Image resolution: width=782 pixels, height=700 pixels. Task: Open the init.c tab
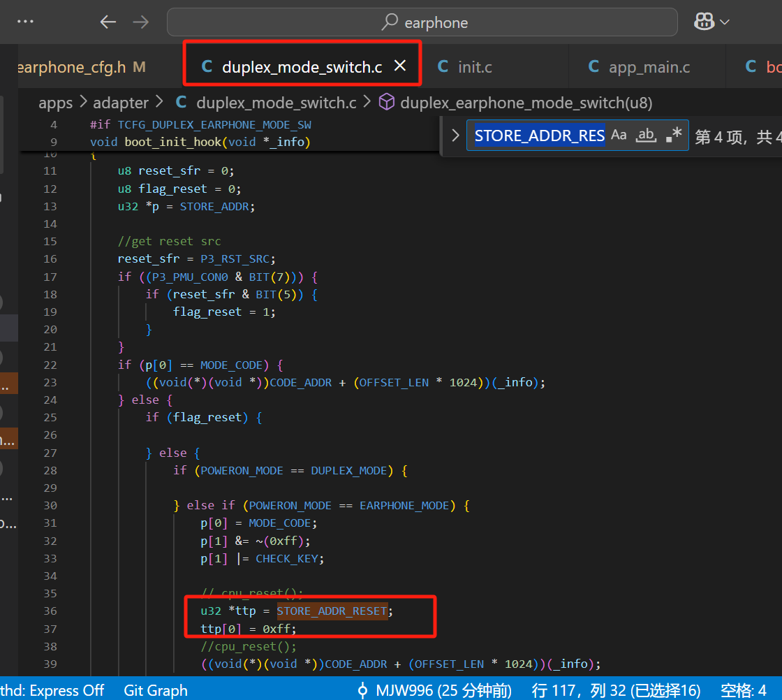(x=465, y=67)
